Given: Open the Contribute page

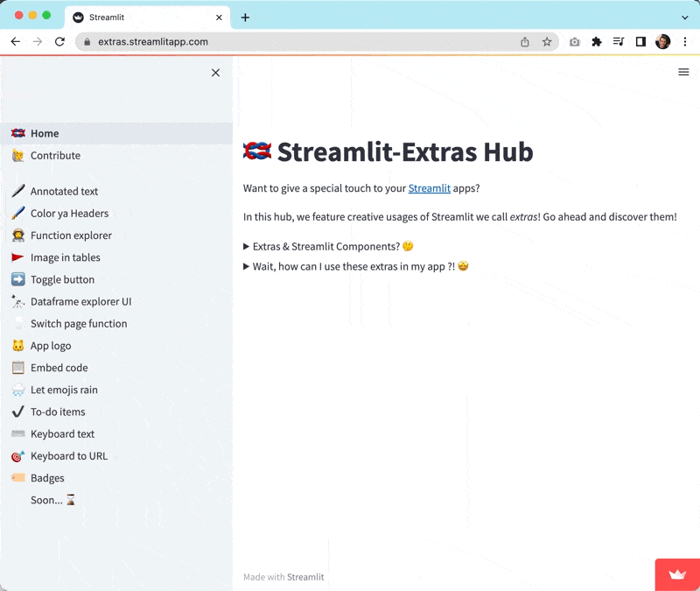Looking at the screenshot, I should [116, 156].
